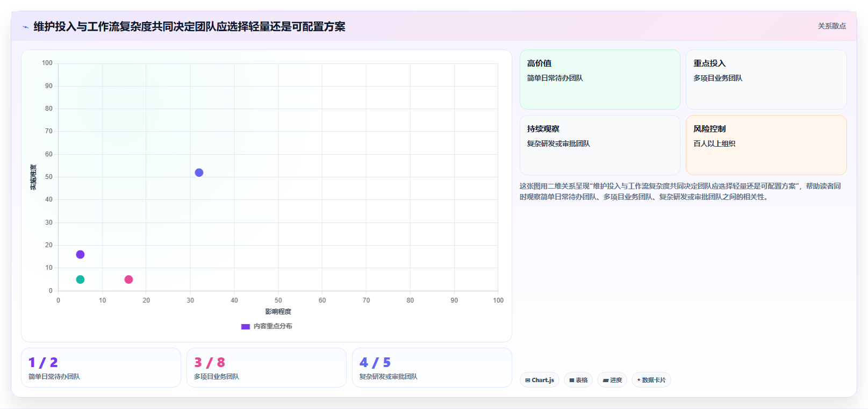
Task: Click the chart description paragraph
Action: [x=680, y=191]
